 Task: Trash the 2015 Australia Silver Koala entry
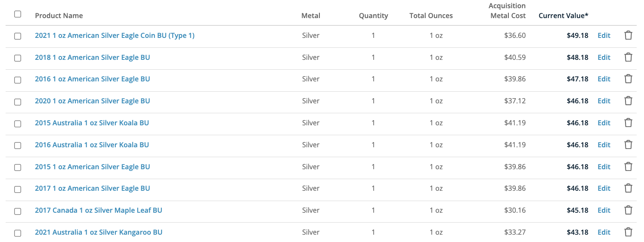coord(628,123)
